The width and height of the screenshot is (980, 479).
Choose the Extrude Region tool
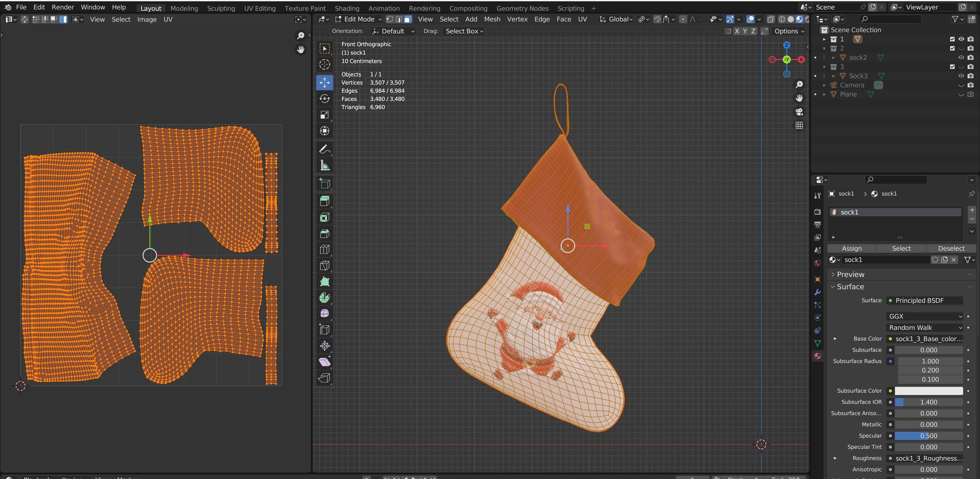tap(324, 201)
